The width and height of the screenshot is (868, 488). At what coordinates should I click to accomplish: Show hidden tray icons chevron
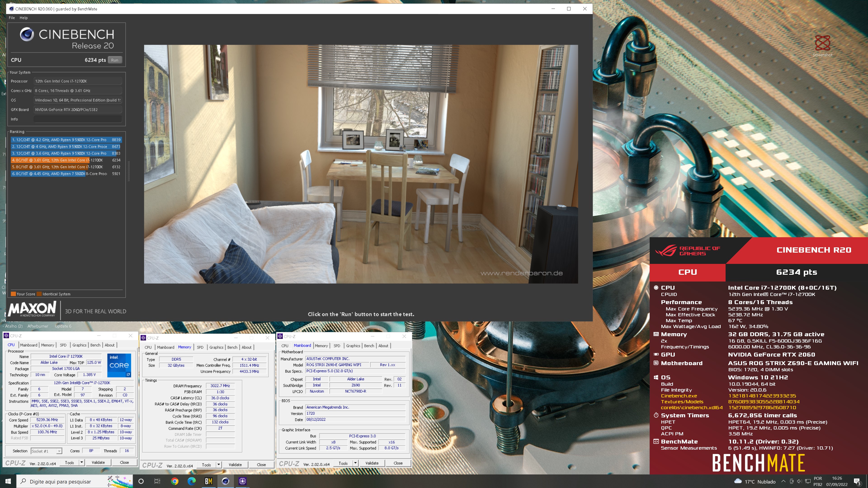tap(783, 481)
